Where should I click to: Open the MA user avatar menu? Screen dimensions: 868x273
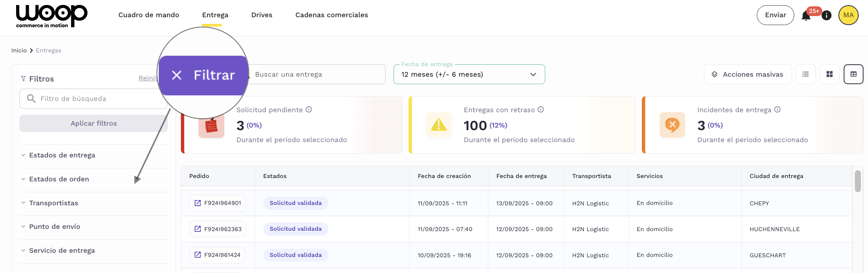coord(848,15)
